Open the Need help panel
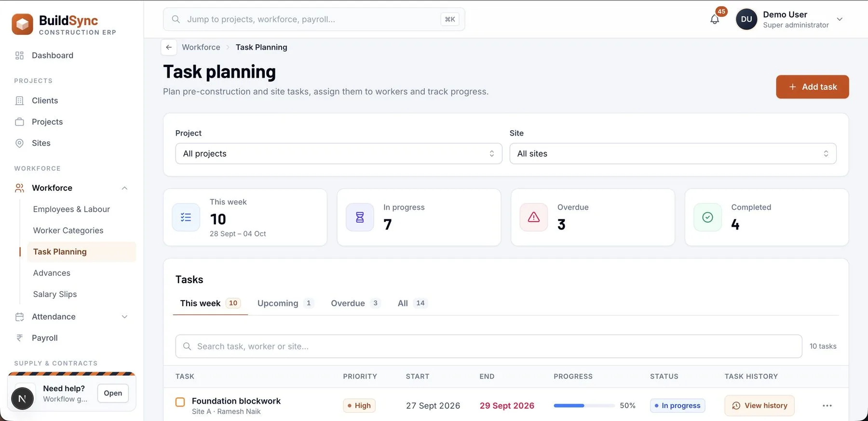The width and height of the screenshot is (868, 421). (x=113, y=393)
